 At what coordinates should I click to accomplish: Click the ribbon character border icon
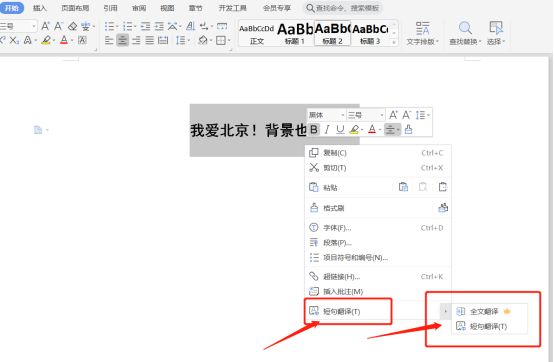pyautogui.click(x=82, y=40)
